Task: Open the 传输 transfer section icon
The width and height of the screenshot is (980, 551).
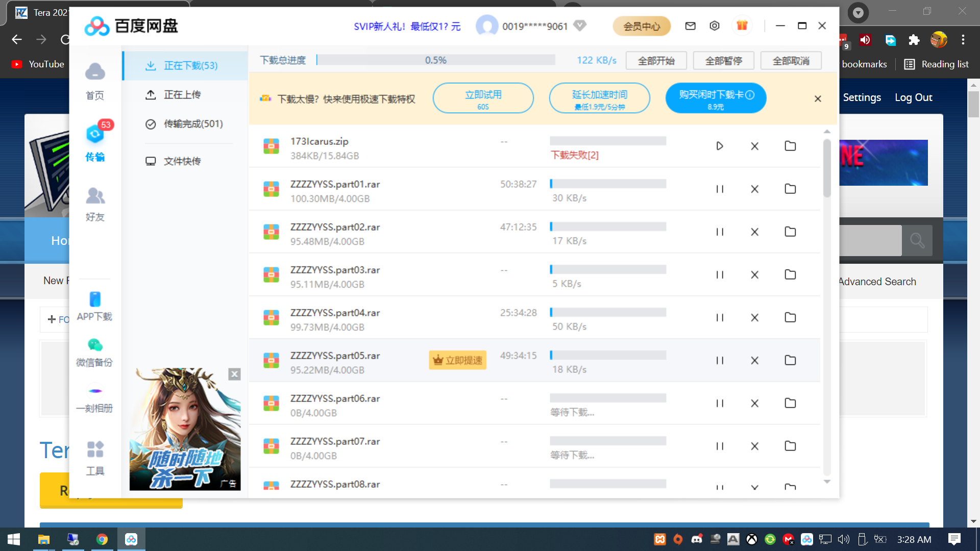Action: tap(95, 143)
